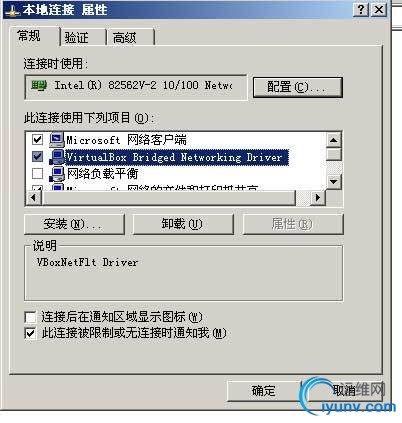Click the 安装(N)... button
This screenshot has height=423, width=402.
point(74,224)
